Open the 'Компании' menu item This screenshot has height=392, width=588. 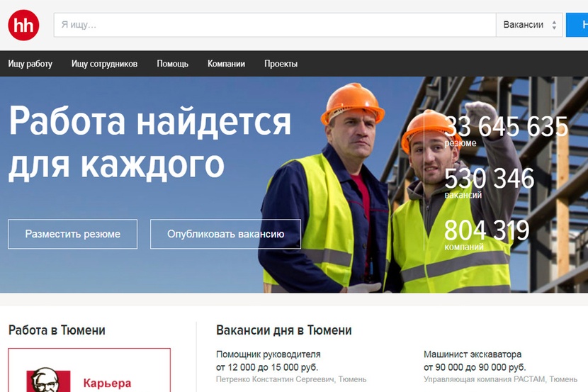point(226,64)
